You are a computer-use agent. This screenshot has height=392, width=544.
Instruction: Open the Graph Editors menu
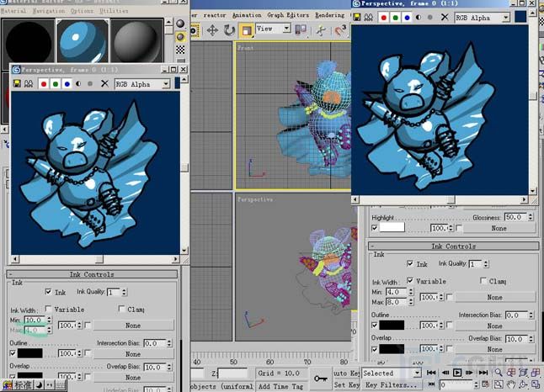(288, 15)
